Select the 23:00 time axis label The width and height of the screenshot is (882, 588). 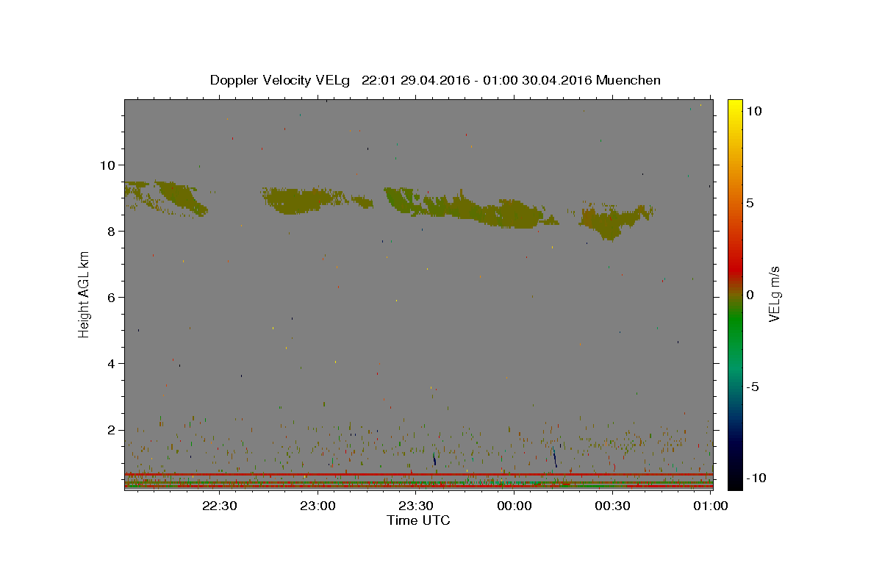pos(318,506)
